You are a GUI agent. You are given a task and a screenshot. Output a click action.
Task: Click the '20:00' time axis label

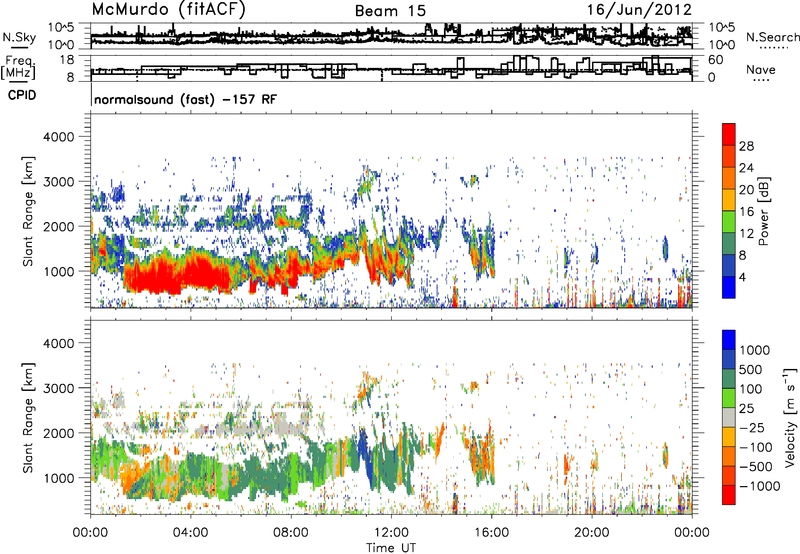point(592,533)
